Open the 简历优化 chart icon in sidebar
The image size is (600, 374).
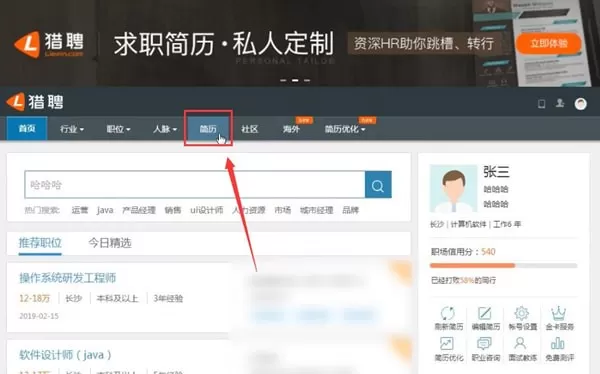pyautogui.click(x=447, y=343)
